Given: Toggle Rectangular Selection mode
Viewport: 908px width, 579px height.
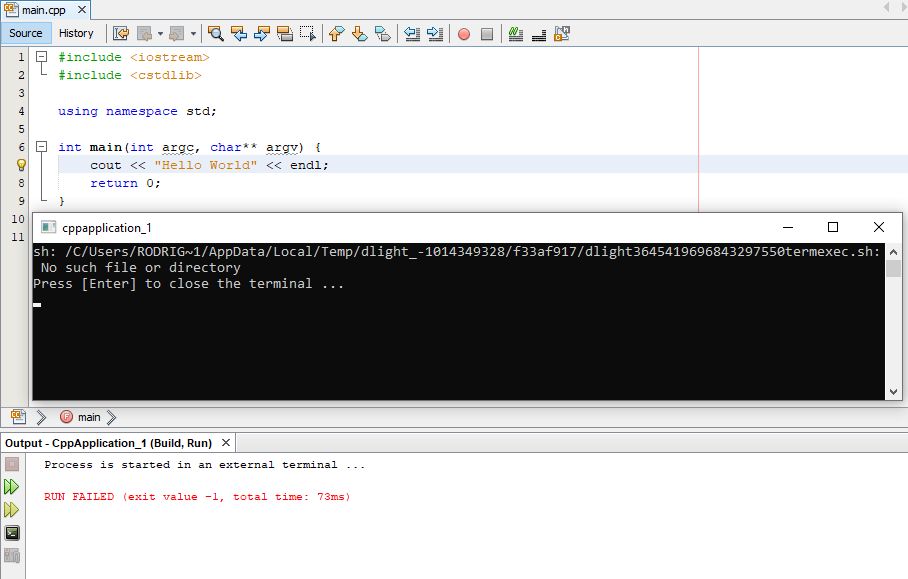Looking at the screenshot, I should click(x=308, y=34).
